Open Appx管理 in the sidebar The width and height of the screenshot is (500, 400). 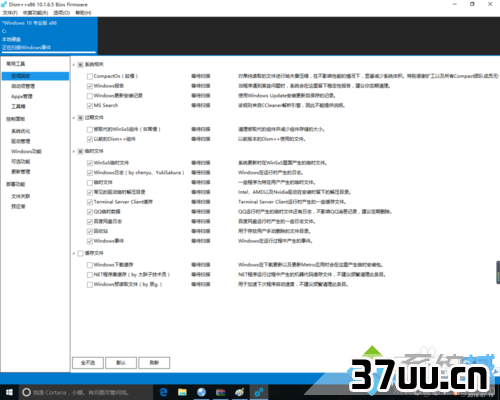coord(22,96)
